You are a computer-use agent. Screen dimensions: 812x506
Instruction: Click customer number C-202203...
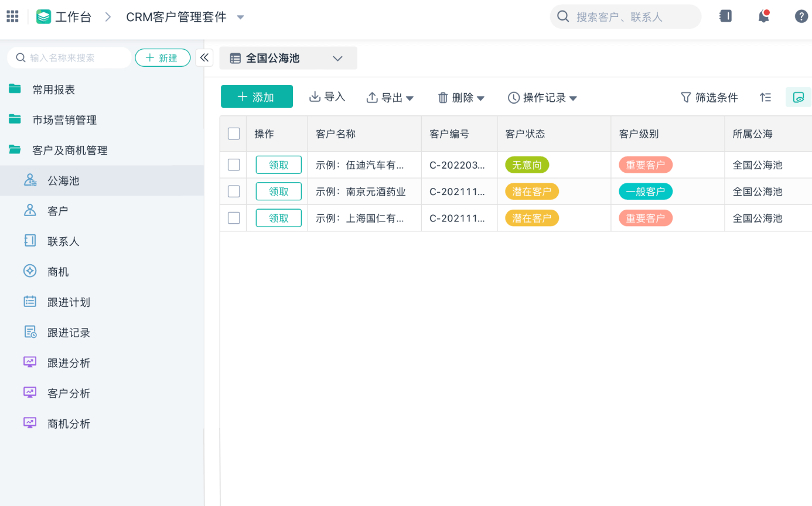click(x=458, y=165)
